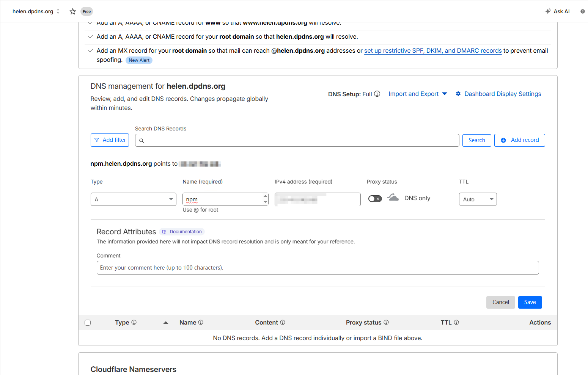The width and height of the screenshot is (588, 375).
Task: Star the helen.dpdns.org domain
Action: click(73, 11)
